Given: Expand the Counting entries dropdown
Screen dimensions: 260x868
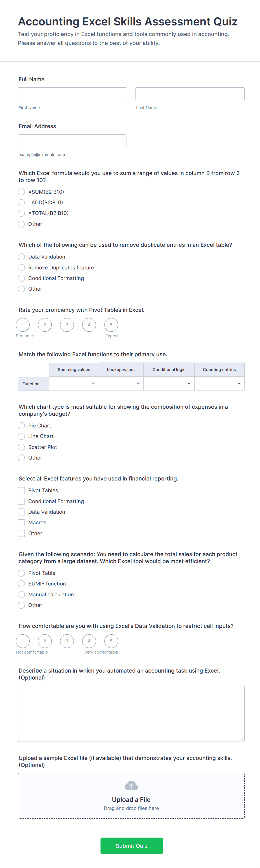Looking at the screenshot, I should coord(219,383).
